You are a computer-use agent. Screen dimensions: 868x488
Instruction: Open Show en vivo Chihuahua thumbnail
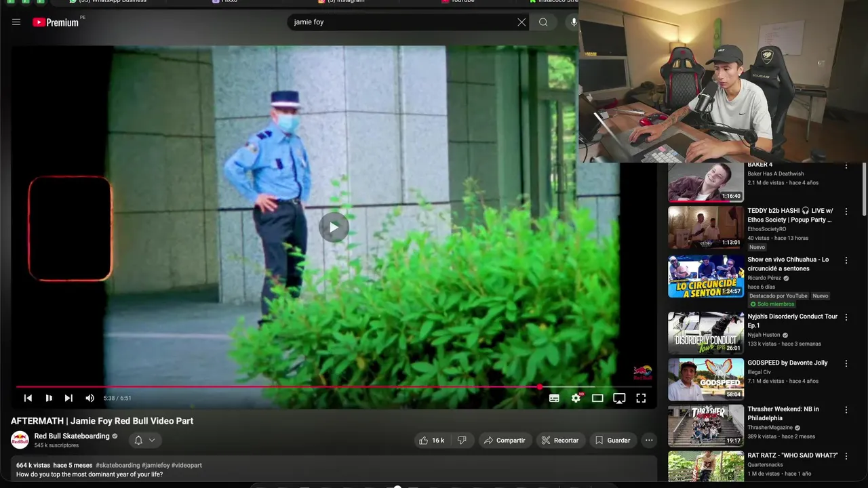(x=706, y=277)
